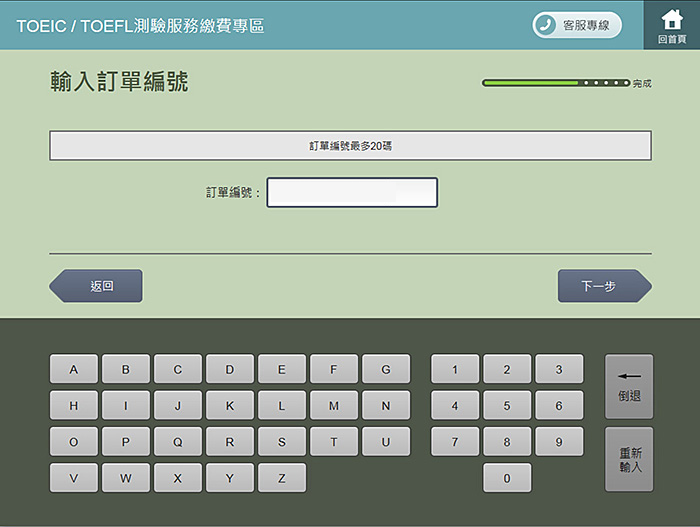Click the 下一步 next step button
700x527 pixels.
click(603, 286)
